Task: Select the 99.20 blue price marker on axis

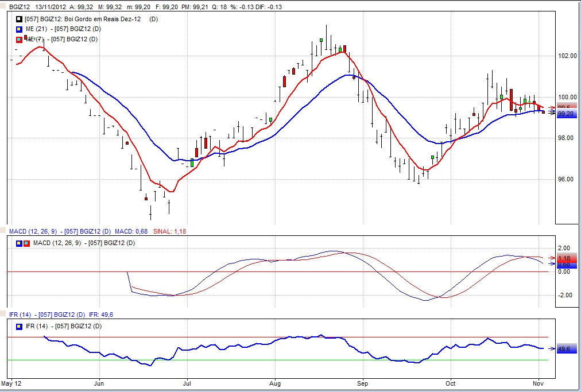Action: click(x=565, y=114)
